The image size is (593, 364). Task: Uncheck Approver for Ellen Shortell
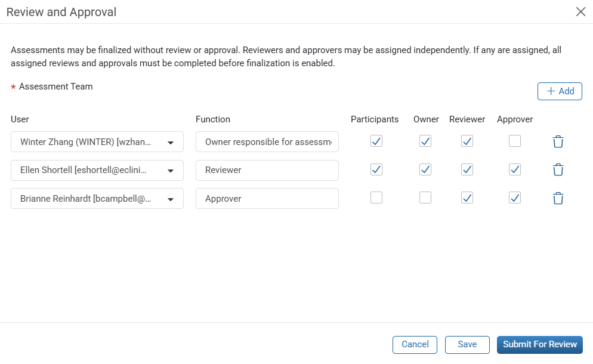click(515, 169)
